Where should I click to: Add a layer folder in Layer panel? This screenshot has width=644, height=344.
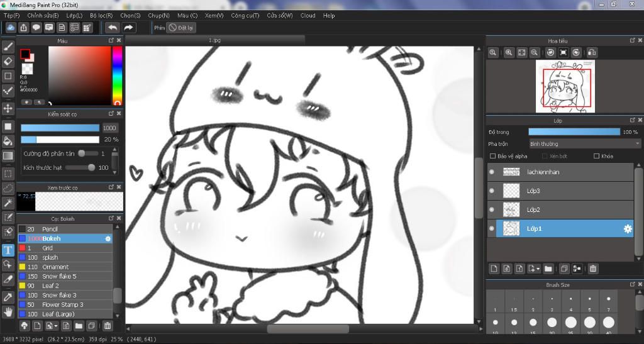click(548, 269)
